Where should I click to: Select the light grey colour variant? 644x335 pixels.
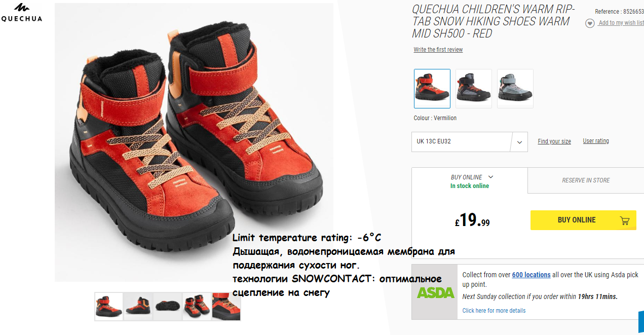pyautogui.click(x=515, y=89)
